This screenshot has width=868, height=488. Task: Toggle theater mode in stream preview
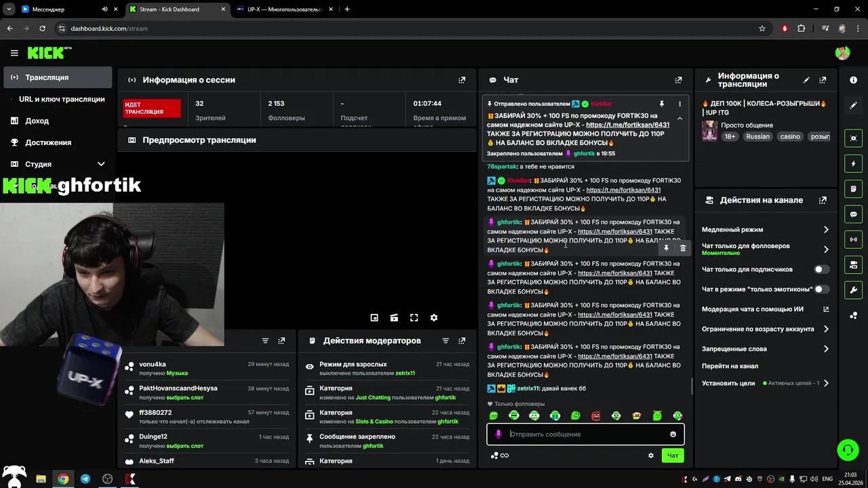pos(394,317)
